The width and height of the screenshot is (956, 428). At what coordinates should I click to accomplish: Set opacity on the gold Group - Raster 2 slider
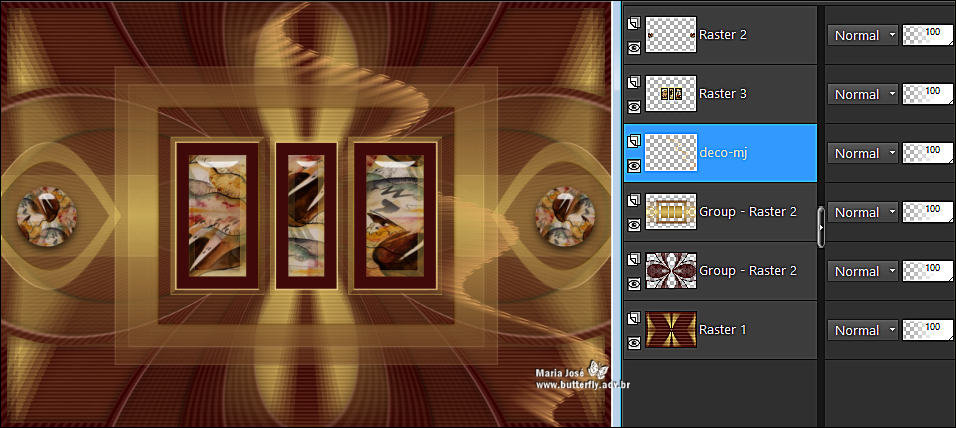pos(928,212)
